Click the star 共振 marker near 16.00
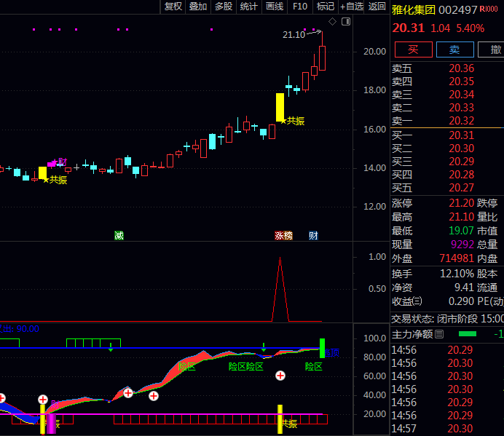This screenshot has height=436, width=504. click(293, 121)
